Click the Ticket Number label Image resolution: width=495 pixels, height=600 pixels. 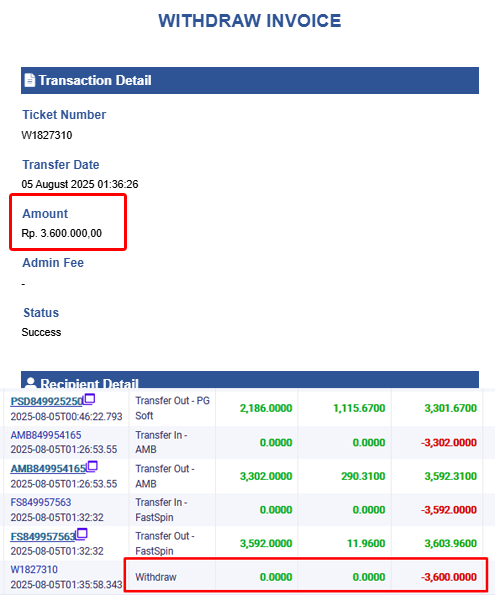(64, 114)
